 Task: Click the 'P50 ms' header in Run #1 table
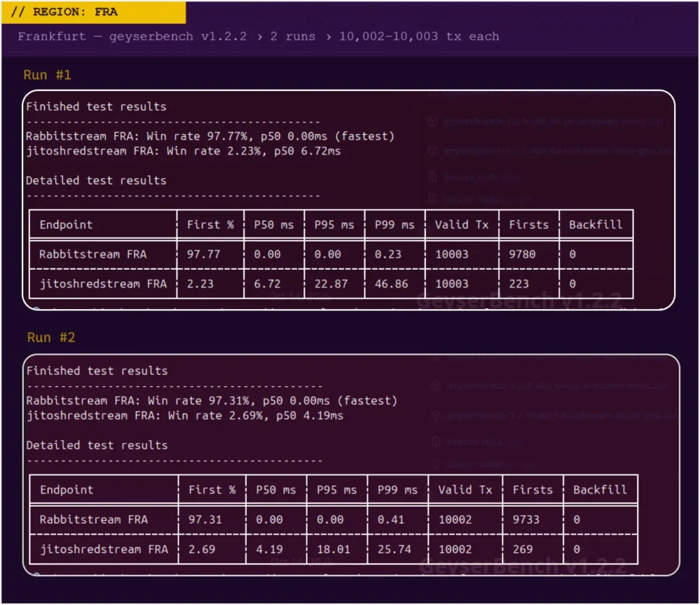click(x=273, y=225)
